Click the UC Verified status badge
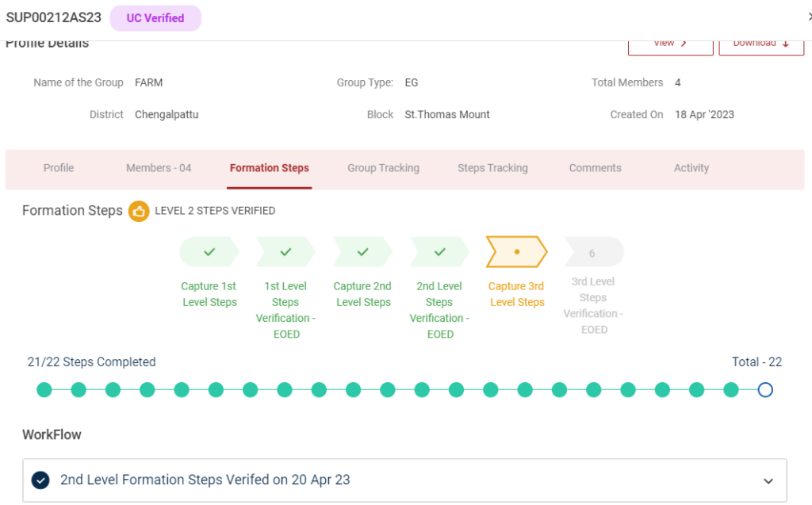The height and width of the screenshot is (505, 812). pyautogui.click(x=155, y=18)
